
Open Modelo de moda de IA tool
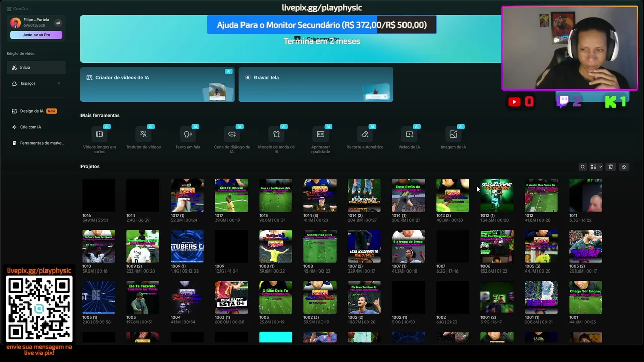(x=276, y=140)
